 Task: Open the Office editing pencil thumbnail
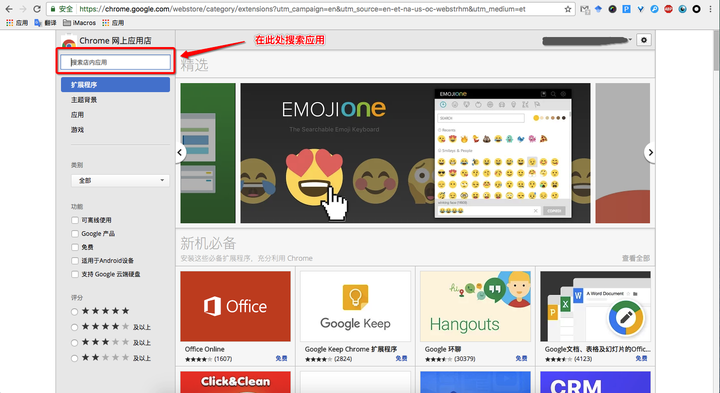[596, 306]
